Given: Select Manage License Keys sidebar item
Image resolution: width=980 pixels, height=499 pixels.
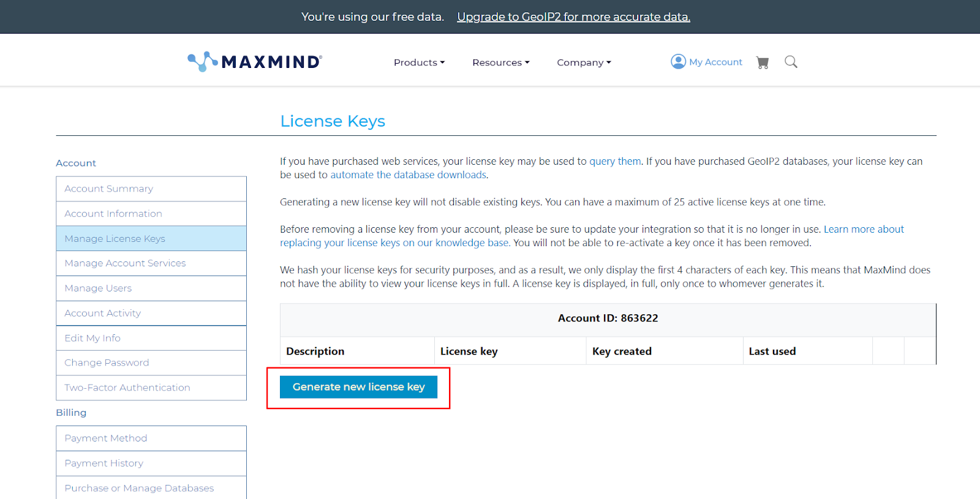Looking at the screenshot, I should click(115, 239).
